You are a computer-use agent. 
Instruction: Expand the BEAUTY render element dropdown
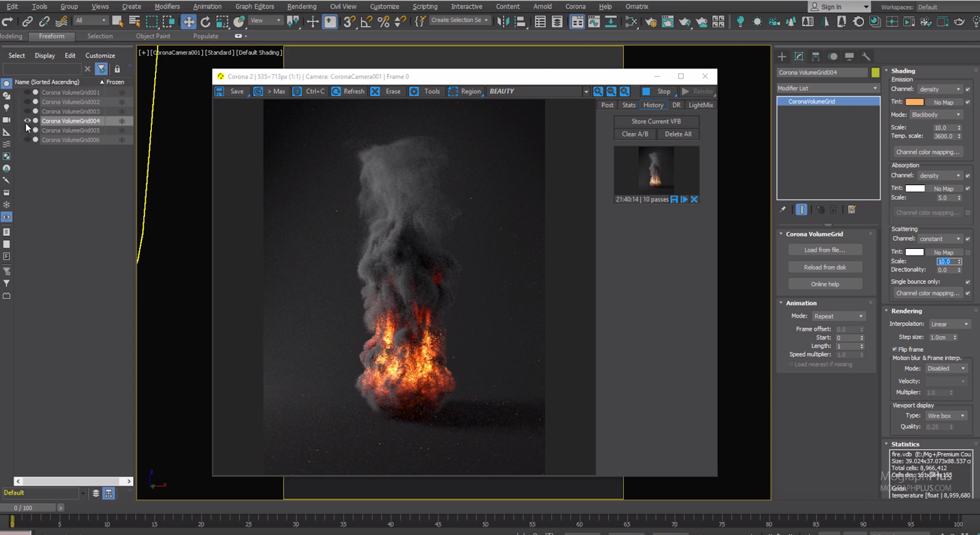(586, 91)
